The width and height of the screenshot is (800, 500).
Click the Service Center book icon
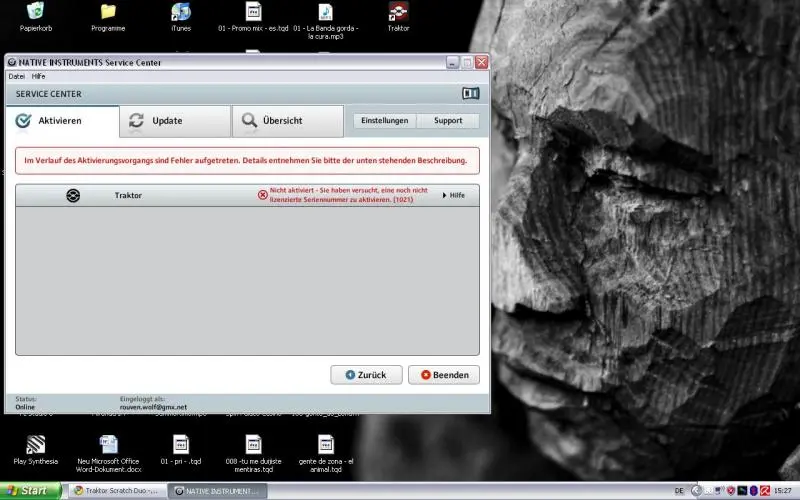(470, 93)
